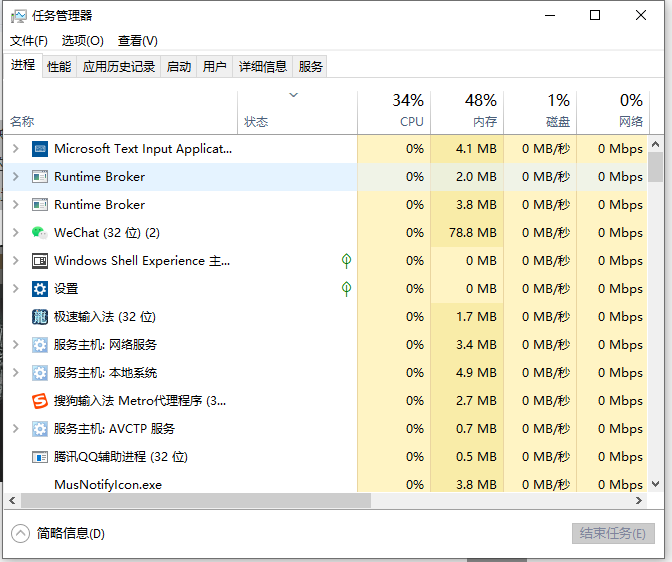Click the 服务主机: 网络服务 gear icon

(x=40, y=345)
